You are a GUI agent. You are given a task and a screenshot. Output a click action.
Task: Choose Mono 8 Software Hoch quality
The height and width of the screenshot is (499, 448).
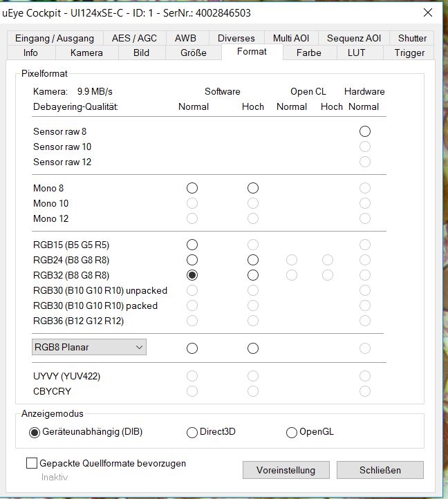(x=253, y=188)
